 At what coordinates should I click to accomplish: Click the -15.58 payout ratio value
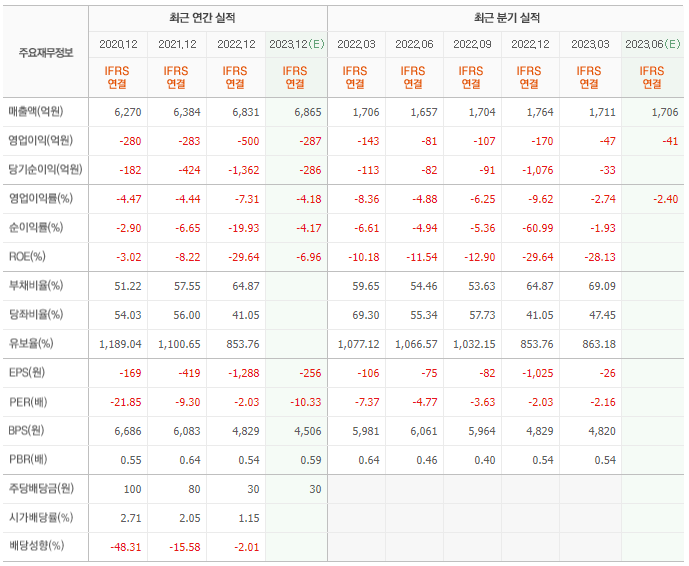[x=185, y=548]
